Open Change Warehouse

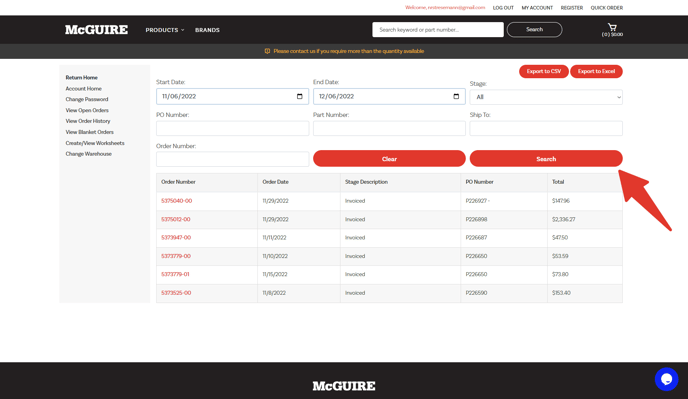89,154
